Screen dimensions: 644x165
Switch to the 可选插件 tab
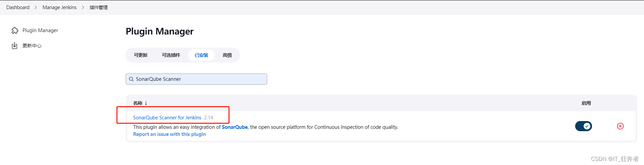pyautogui.click(x=171, y=55)
